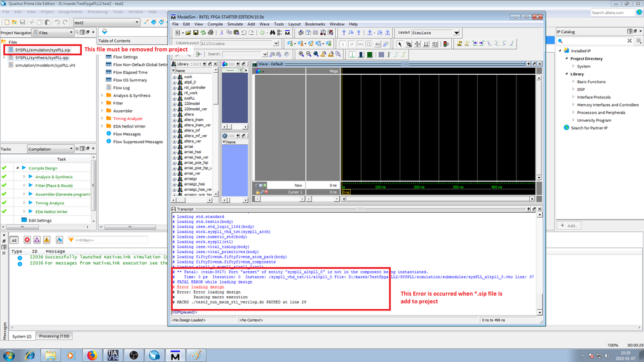
Task: Toggle the warning messages filter icon
Action: 47,240
